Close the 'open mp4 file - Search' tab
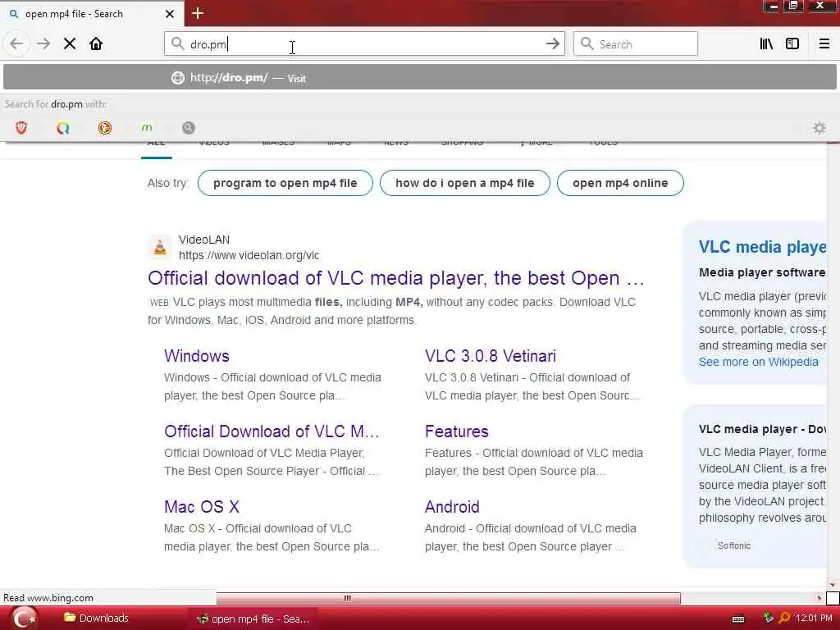The height and width of the screenshot is (630, 840). point(170,14)
